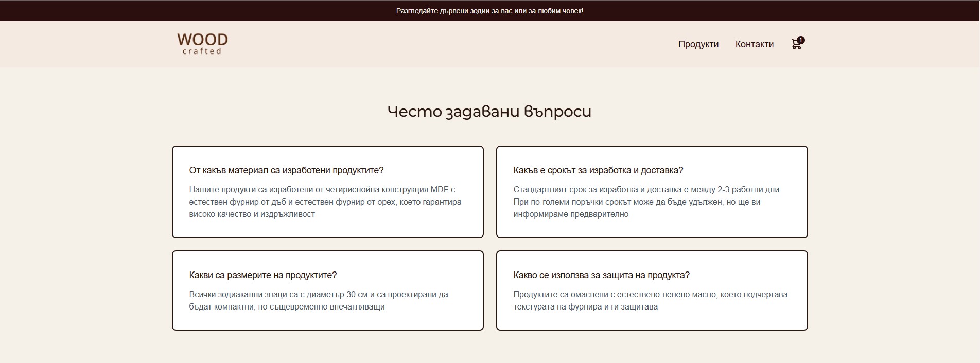Click the question 'Какъв е срокът за изработка и доставка?'
980x363 pixels.
click(598, 170)
